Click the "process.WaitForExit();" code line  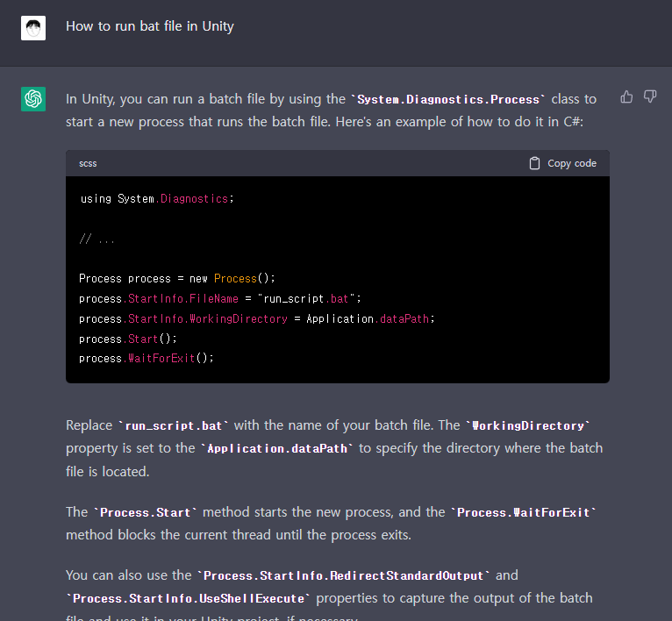(x=147, y=358)
